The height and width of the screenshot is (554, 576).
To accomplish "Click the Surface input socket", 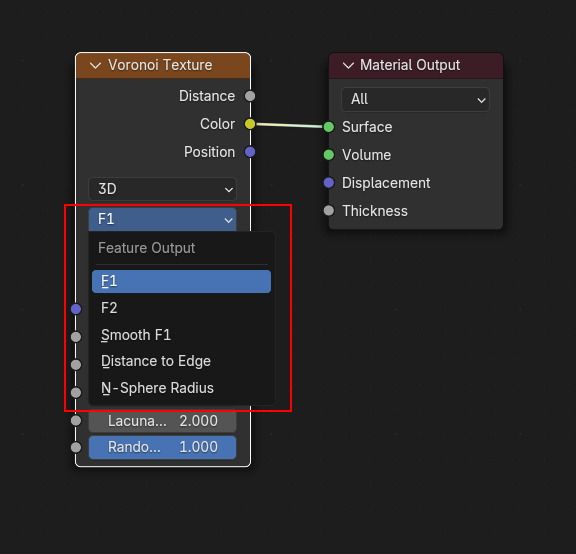I will point(329,127).
